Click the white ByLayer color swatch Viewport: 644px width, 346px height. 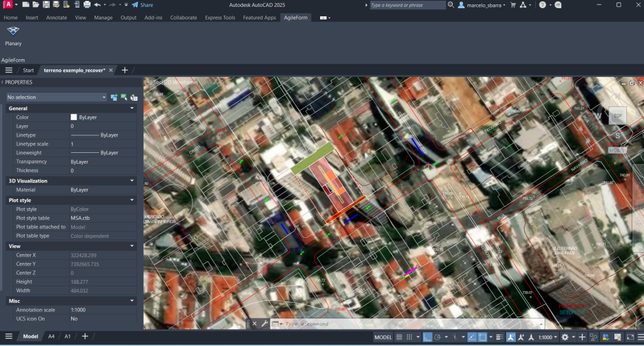click(x=74, y=118)
